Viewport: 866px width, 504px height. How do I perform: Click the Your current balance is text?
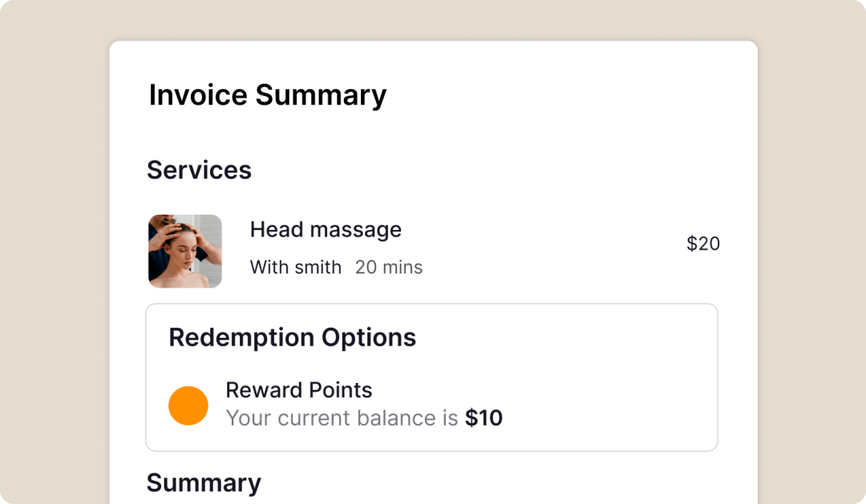pos(342,418)
